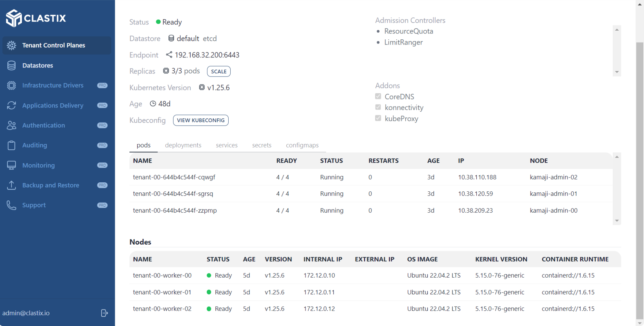Image resolution: width=644 pixels, height=326 pixels.
Task: Click the logout icon beside admin@clastix.io
Action: 104,313
